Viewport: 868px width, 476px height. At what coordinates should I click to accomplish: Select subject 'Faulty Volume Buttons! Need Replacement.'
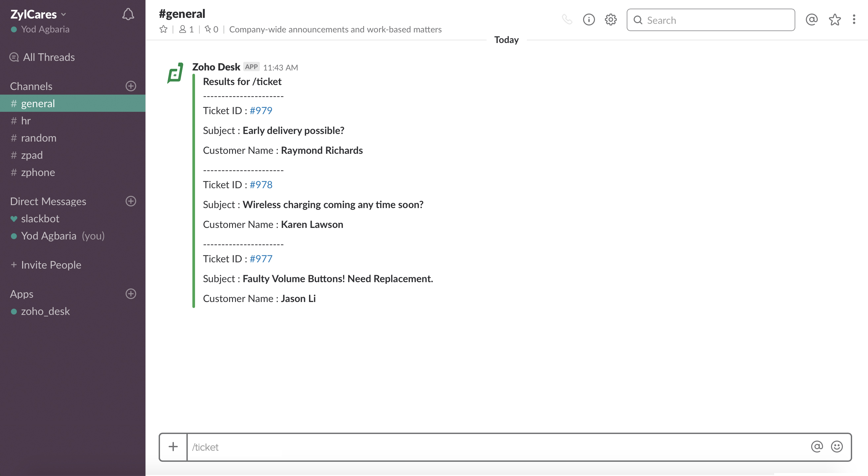[x=337, y=279]
